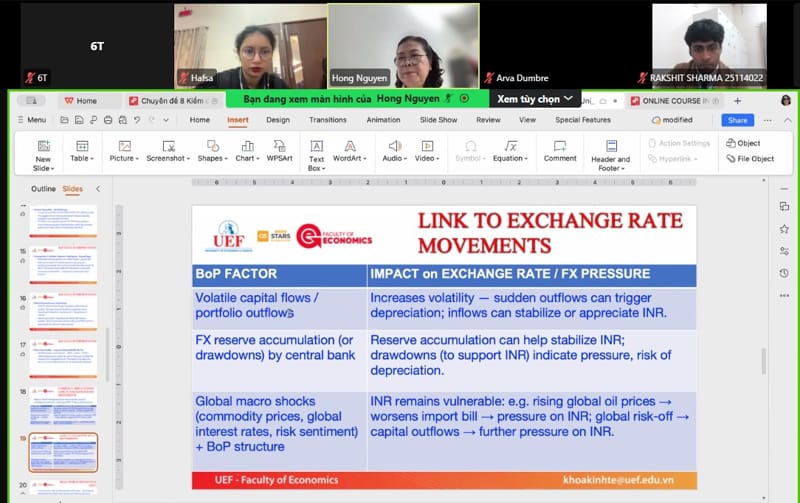Click the Header and Footer icon
Image resolution: width=800 pixels, height=503 pixels.
610,147
